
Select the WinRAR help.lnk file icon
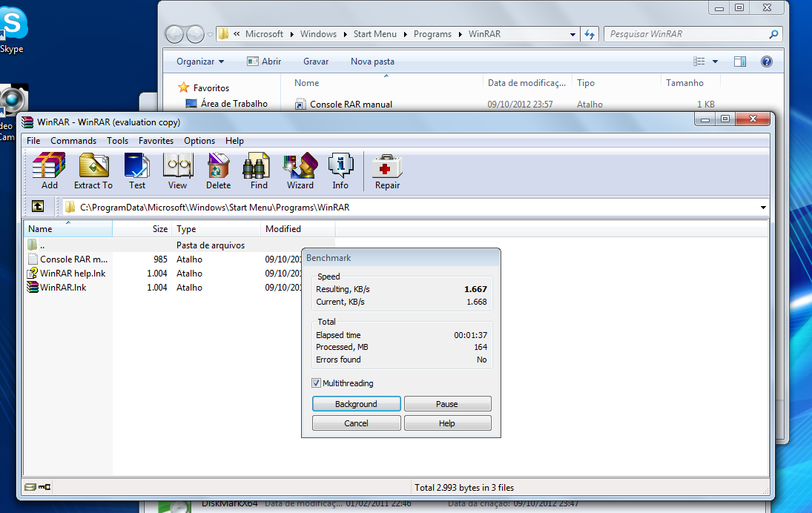click(x=33, y=274)
